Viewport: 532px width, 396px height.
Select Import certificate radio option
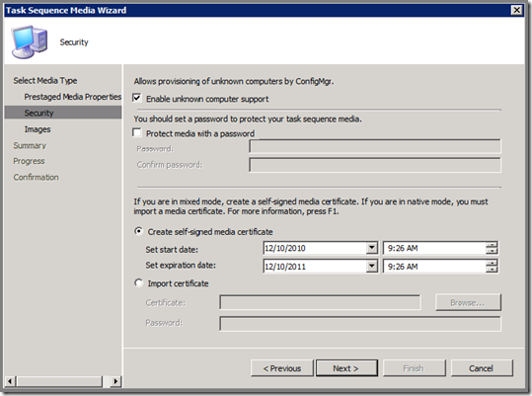tap(138, 283)
